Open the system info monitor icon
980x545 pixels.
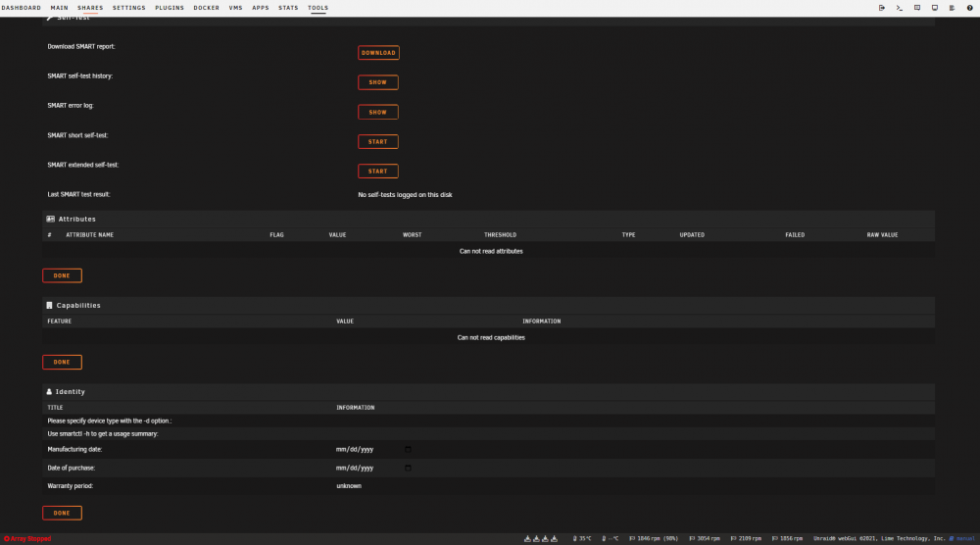point(934,8)
